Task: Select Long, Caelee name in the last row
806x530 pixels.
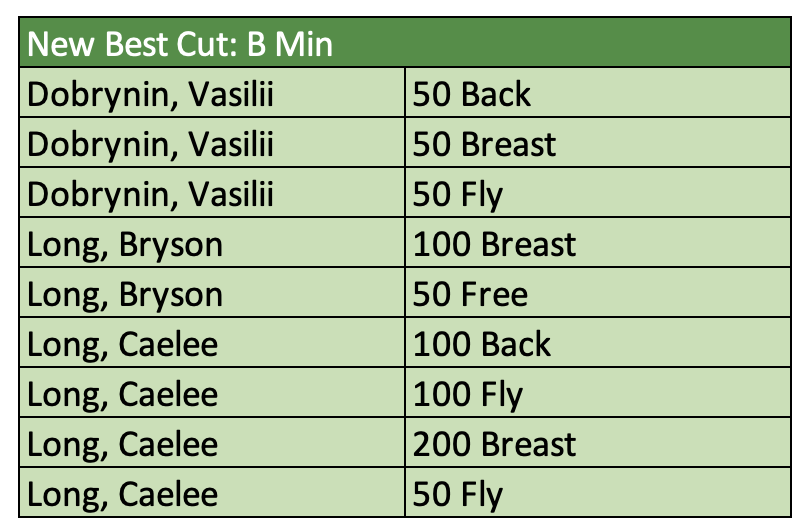Action: (122, 494)
